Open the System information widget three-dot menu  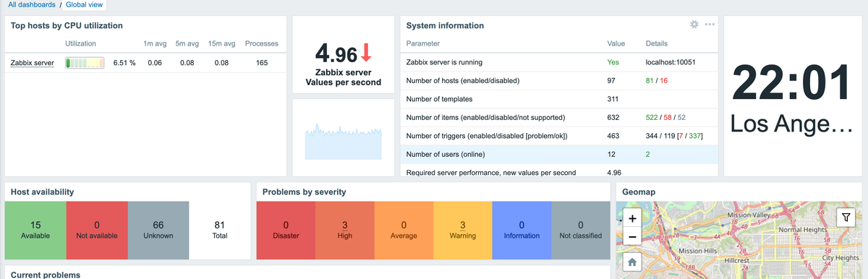coord(710,25)
